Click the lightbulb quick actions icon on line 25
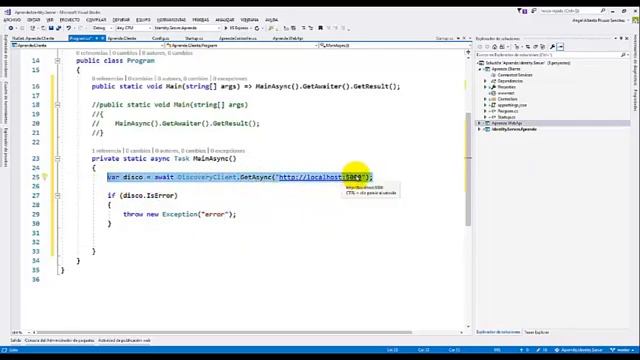Image resolution: width=640 pixels, height=360 pixels. [x=44, y=177]
